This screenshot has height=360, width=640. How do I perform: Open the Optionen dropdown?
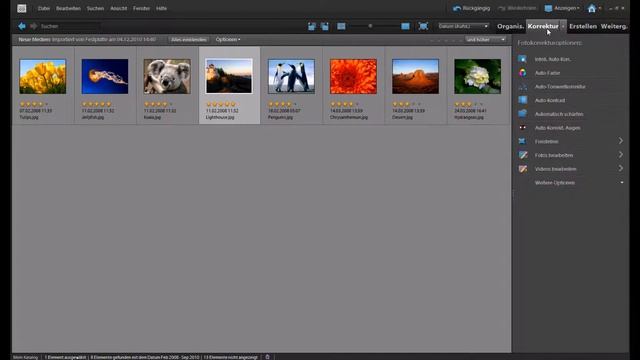(228, 40)
